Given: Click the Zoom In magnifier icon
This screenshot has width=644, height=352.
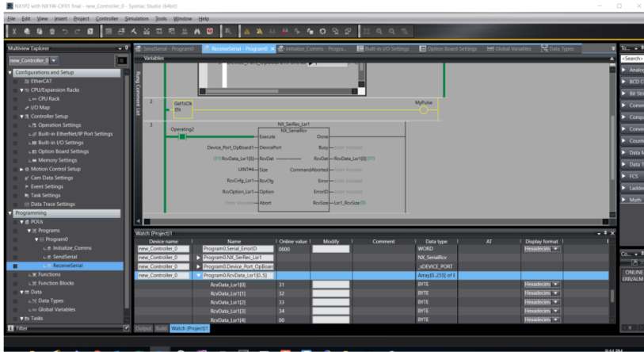Looking at the screenshot, I should [x=379, y=31].
